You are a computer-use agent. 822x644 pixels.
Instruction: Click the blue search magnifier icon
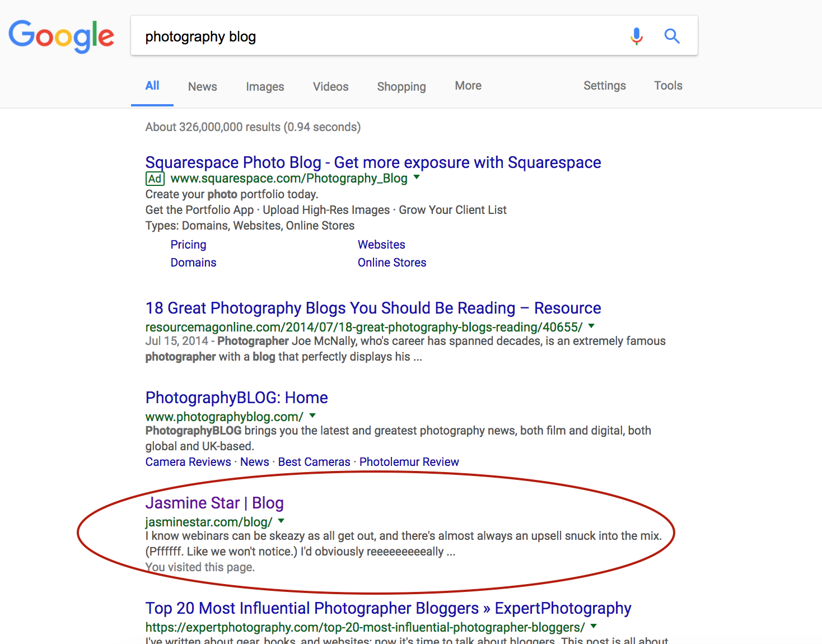[x=672, y=36]
